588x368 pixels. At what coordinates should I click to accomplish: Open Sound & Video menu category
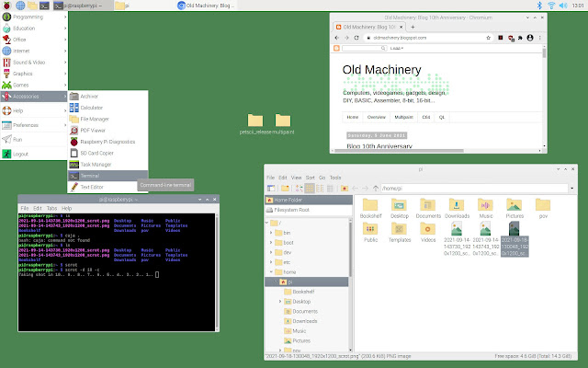[34, 63]
